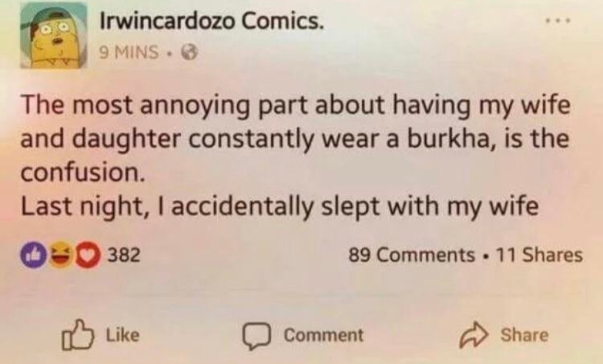
Task: Click the laughing Haha reaction icon
Action: (61, 255)
